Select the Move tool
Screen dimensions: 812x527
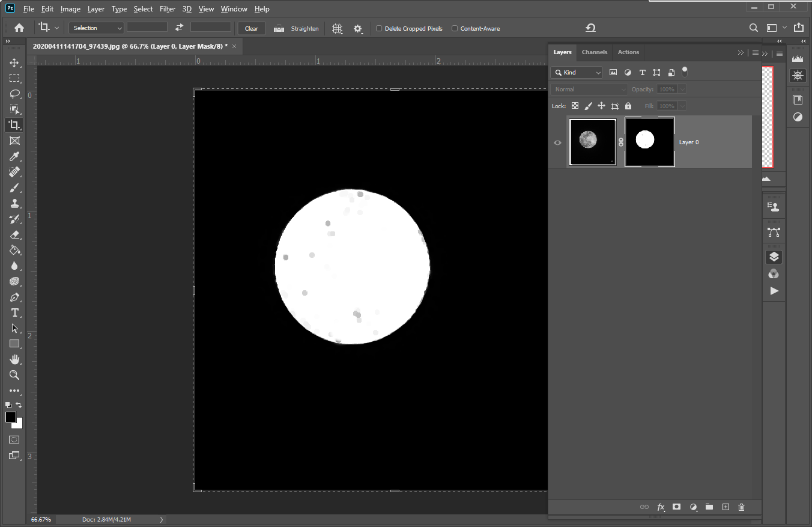[x=14, y=62]
